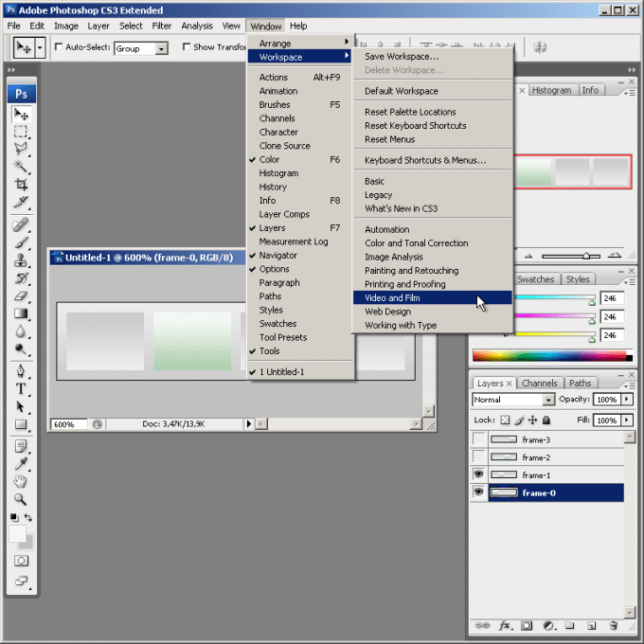Image resolution: width=644 pixels, height=644 pixels.
Task: Toggle the Show Transform Controls checkbox
Action: pos(187,46)
